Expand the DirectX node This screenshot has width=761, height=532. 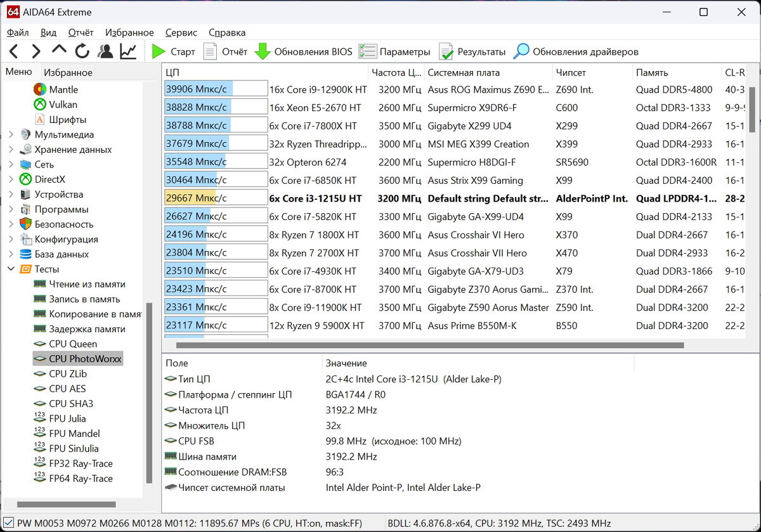coord(11,179)
